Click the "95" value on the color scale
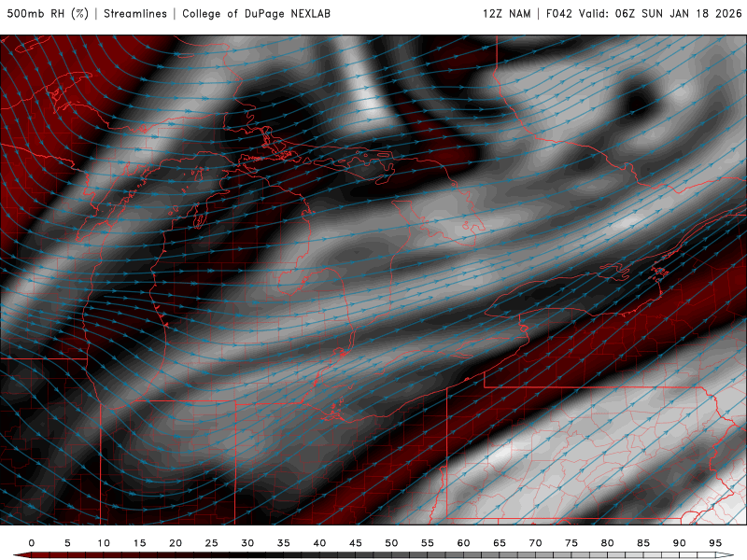The image size is (747, 560). coord(715,543)
